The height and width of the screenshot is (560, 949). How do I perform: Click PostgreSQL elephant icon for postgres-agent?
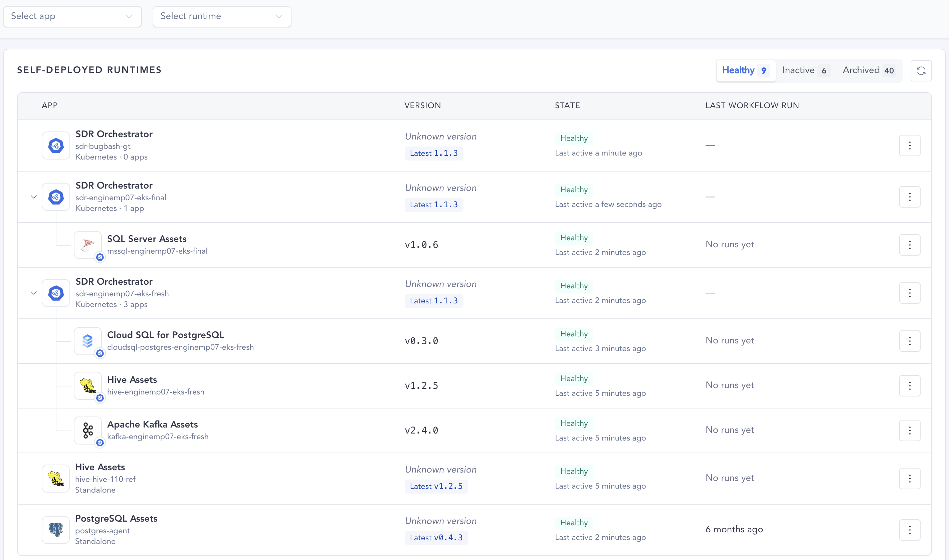coord(56,530)
